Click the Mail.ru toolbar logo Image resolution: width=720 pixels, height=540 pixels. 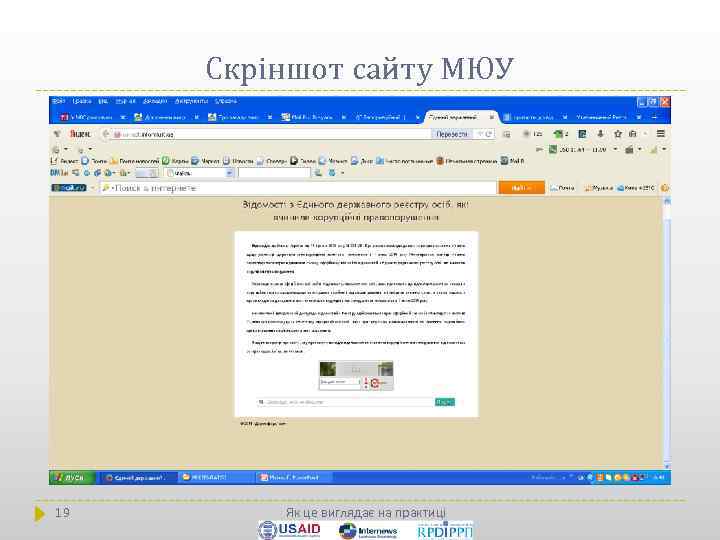[69, 188]
